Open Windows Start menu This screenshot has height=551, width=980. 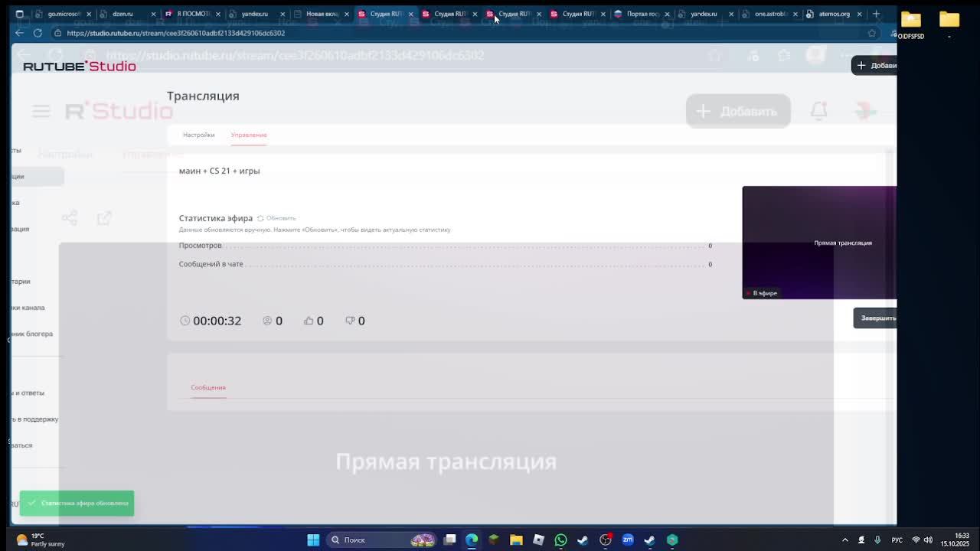tap(313, 540)
